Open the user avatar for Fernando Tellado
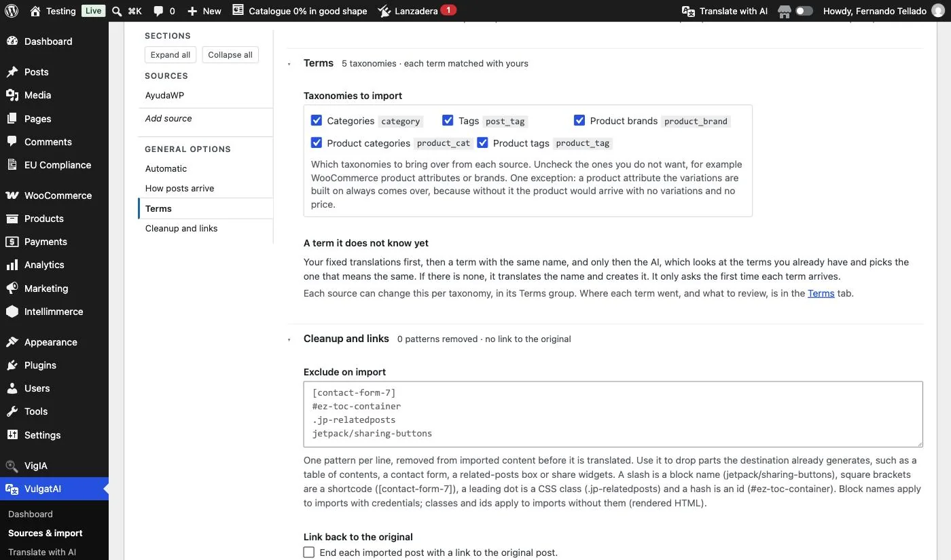Image resolution: width=951 pixels, height=560 pixels. [x=938, y=11]
